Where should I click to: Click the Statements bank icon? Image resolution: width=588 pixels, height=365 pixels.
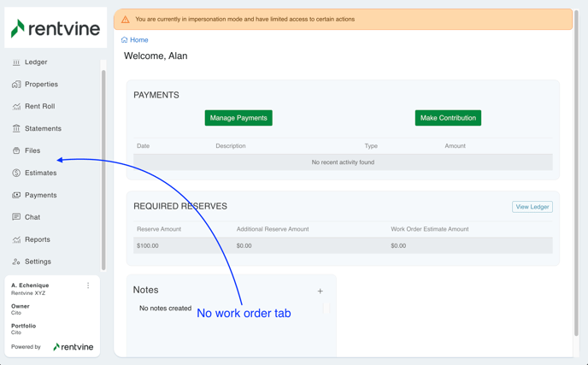[x=16, y=129]
